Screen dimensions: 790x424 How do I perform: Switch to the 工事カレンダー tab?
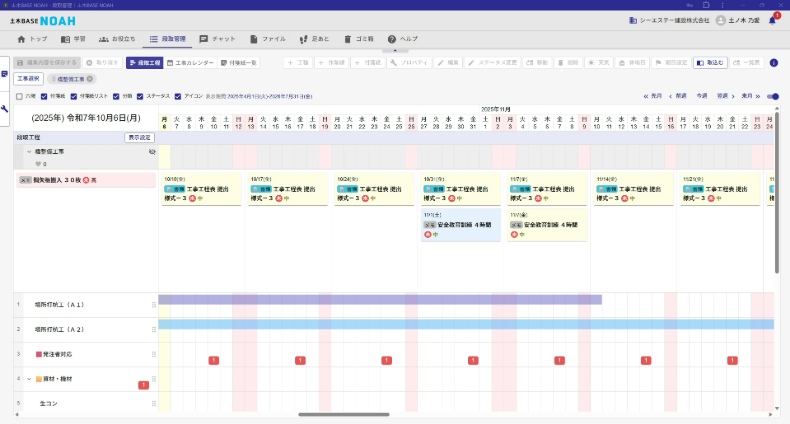(190, 62)
